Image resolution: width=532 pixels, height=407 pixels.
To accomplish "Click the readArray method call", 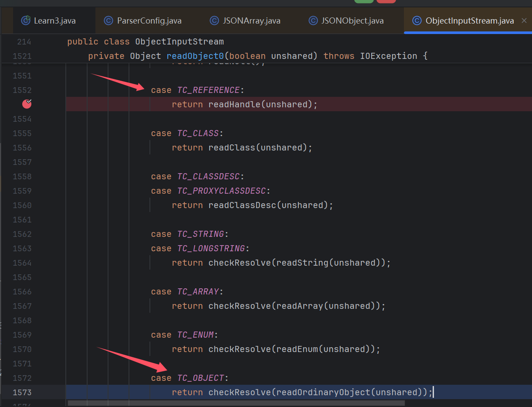I will tap(300, 306).
